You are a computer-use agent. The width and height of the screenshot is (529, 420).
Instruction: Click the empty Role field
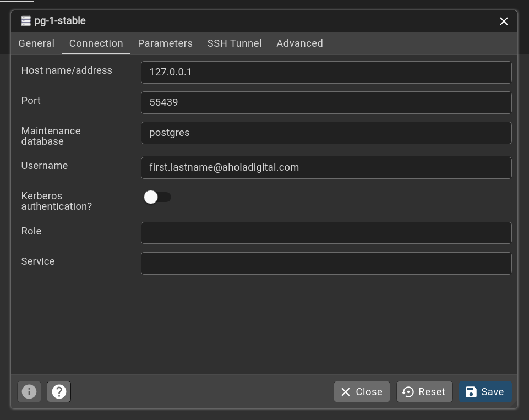(326, 233)
